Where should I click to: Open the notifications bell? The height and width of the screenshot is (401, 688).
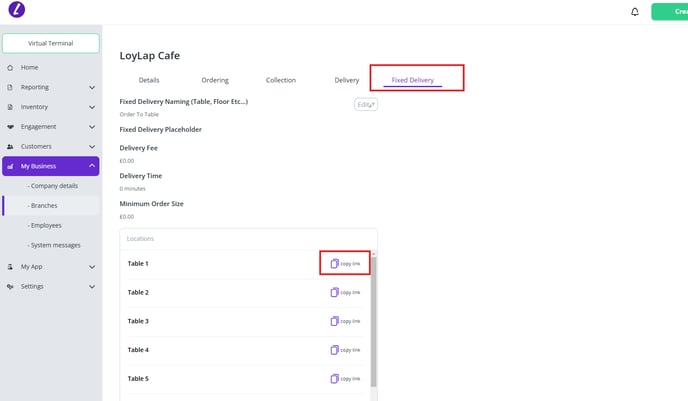(634, 12)
